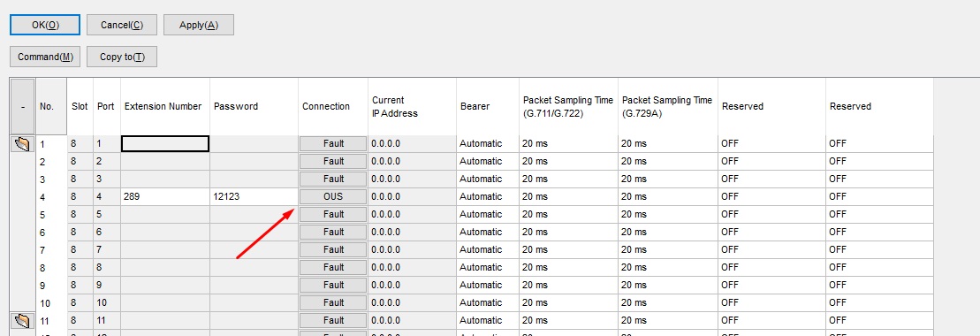This screenshot has width=980, height=336.
Task: Click Apply(A) to save changes
Action: 199,25
